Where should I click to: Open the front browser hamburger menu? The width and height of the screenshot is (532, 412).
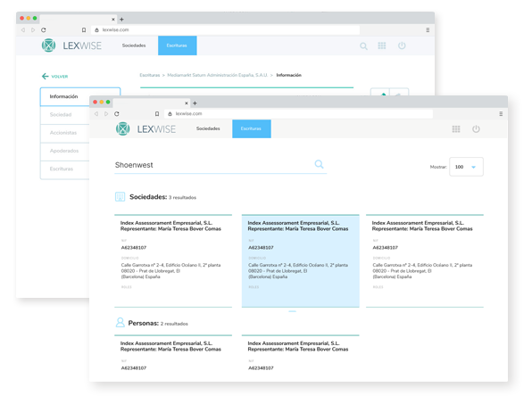point(501,114)
